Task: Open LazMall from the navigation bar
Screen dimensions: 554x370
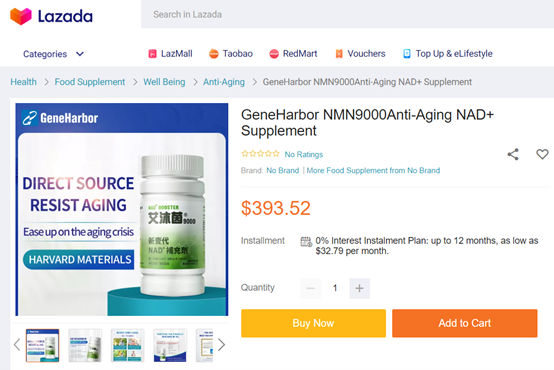Action: coord(170,54)
